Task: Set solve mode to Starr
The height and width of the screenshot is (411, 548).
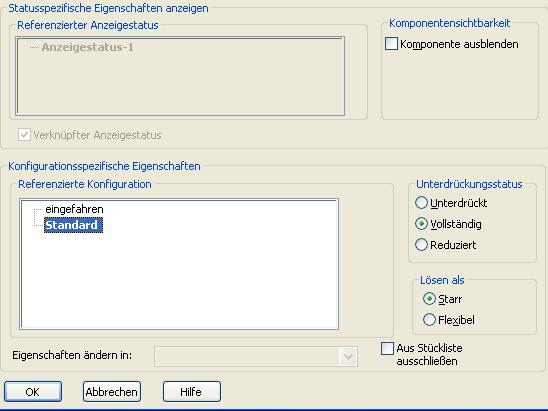Action: coord(429,299)
